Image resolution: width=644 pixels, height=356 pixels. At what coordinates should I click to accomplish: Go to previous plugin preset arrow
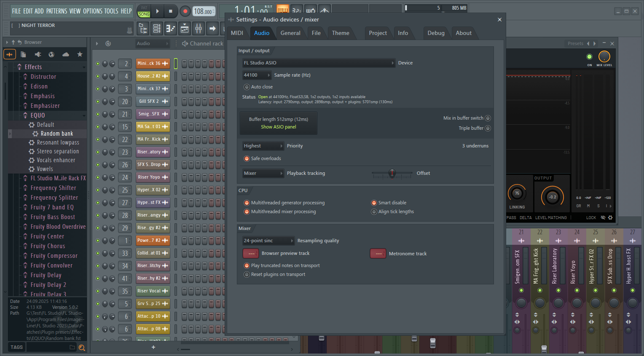point(588,43)
